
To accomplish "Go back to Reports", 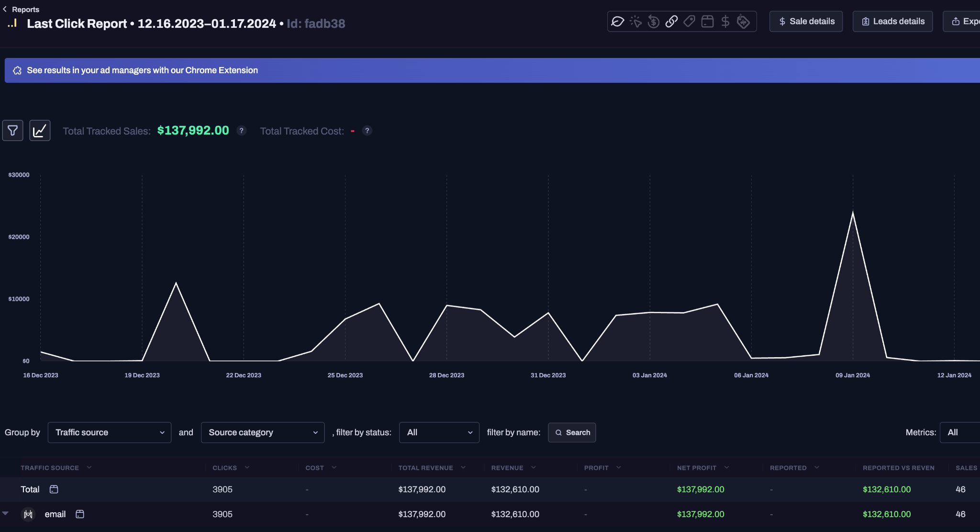I will [x=21, y=9].
